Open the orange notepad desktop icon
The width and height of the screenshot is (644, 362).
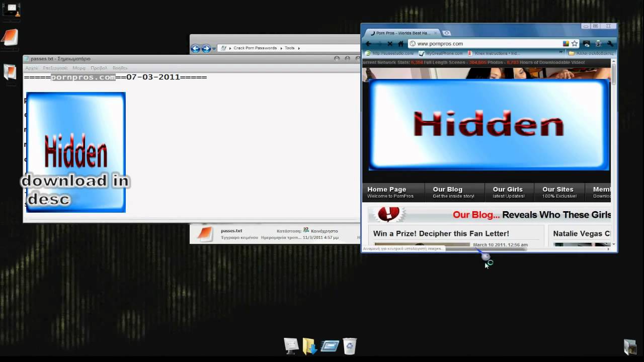[10, 38]
